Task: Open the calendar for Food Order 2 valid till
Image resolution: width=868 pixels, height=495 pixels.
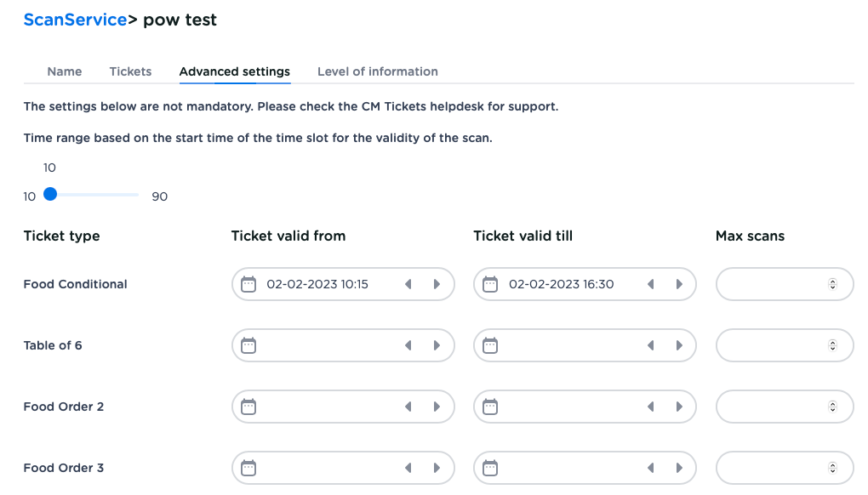Action: click(x=490, y=407)
